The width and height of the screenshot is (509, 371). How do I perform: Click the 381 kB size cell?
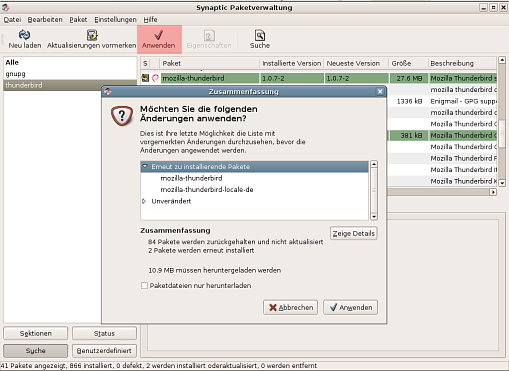coord(409,135)
